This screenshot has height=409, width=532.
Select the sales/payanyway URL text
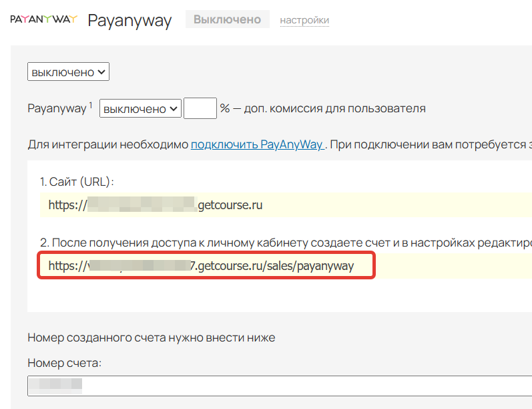click(x=201, y=265)
